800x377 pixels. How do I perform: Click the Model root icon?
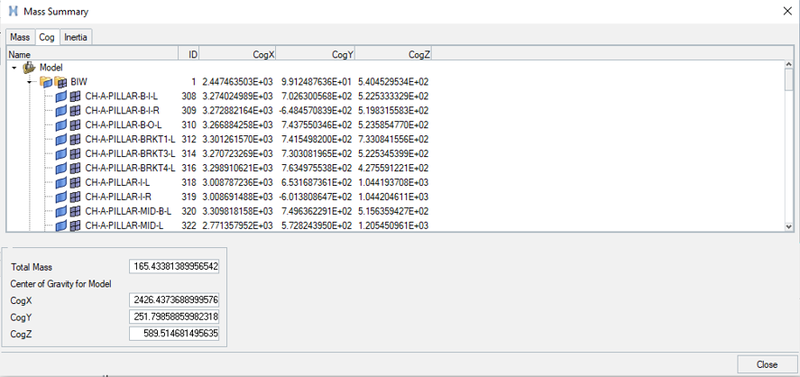point(29,67)
